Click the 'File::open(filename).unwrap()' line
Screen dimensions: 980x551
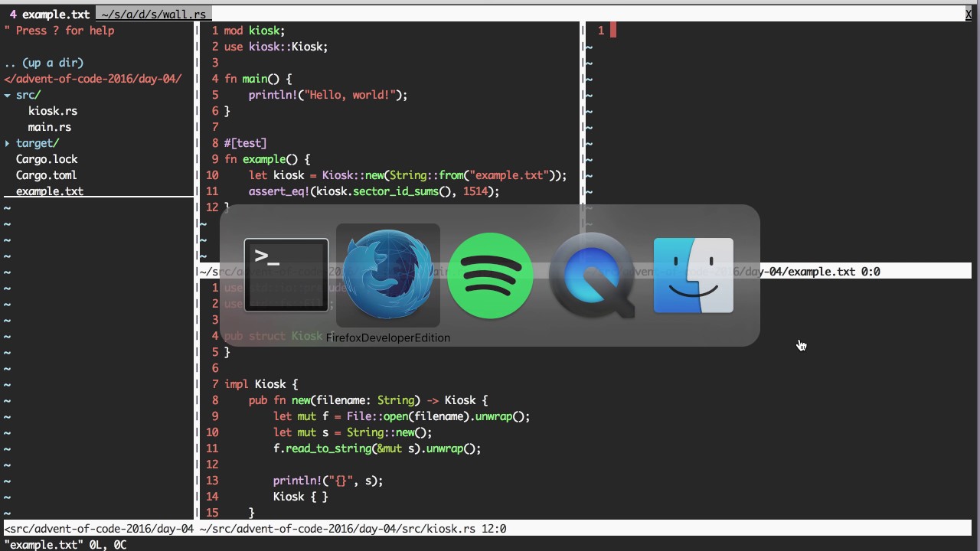pyautogui.click(x=401, y=416)
